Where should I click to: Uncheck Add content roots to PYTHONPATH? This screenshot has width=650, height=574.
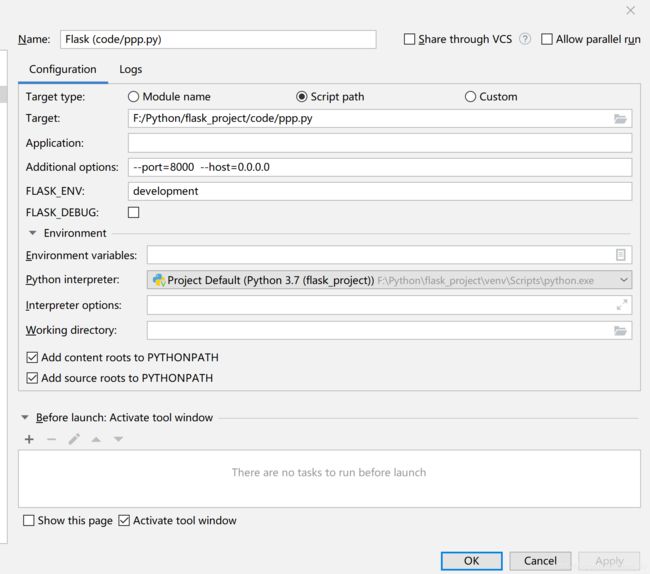pos(32,357)
